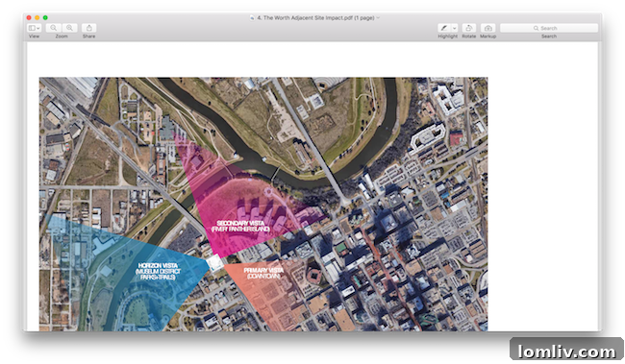Click into the Search field
The width and height of the screenshot is (625, 364).
point(549,28)
